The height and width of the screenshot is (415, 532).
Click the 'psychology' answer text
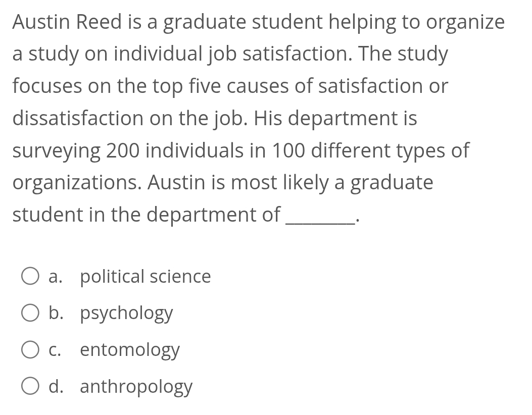tap(126, 314)
